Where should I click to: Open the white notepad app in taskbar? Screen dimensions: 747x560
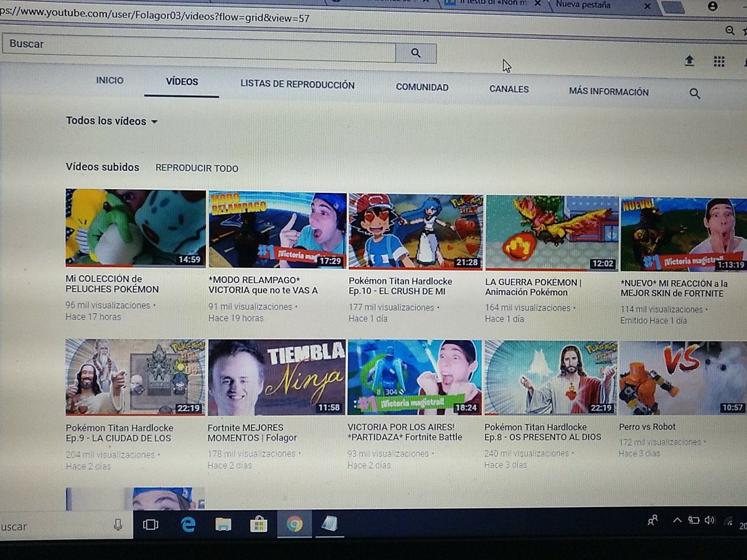coord(329,524)
